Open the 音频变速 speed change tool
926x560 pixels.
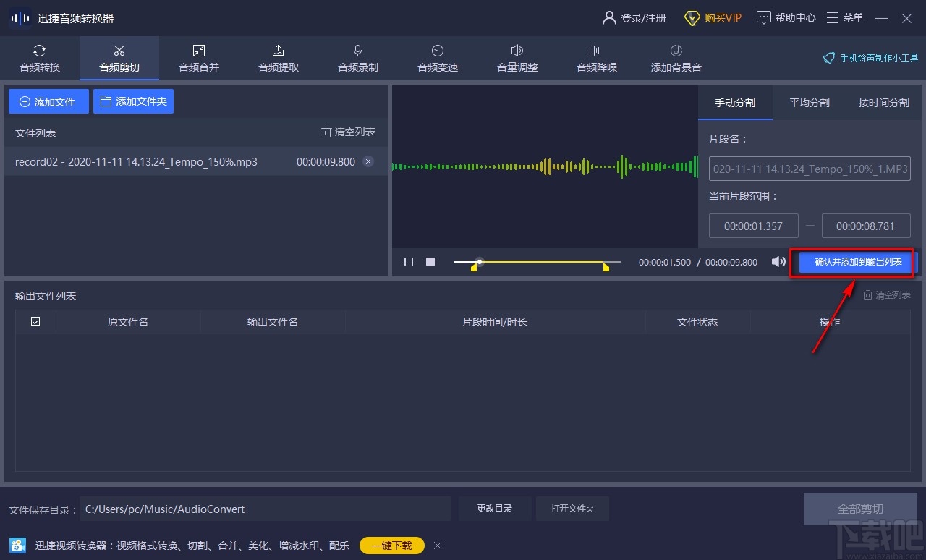tap(437, 58)
